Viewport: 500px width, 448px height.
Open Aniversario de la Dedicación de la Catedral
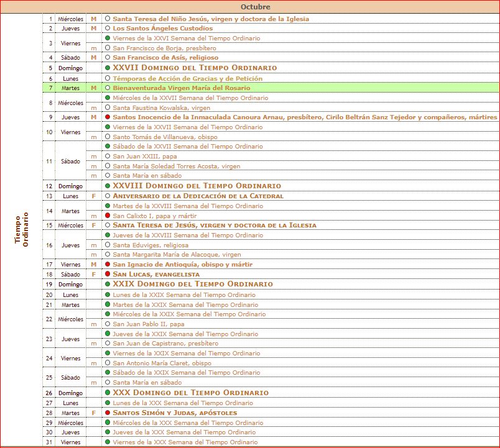(198, 196)
